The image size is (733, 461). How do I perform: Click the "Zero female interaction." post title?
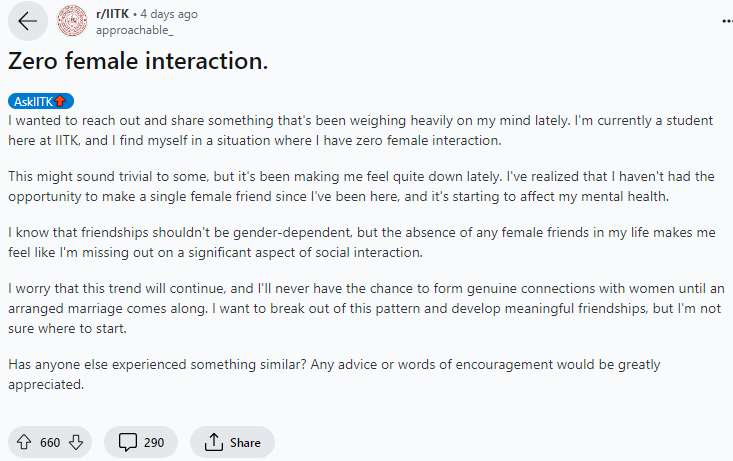tap(138, 61)
